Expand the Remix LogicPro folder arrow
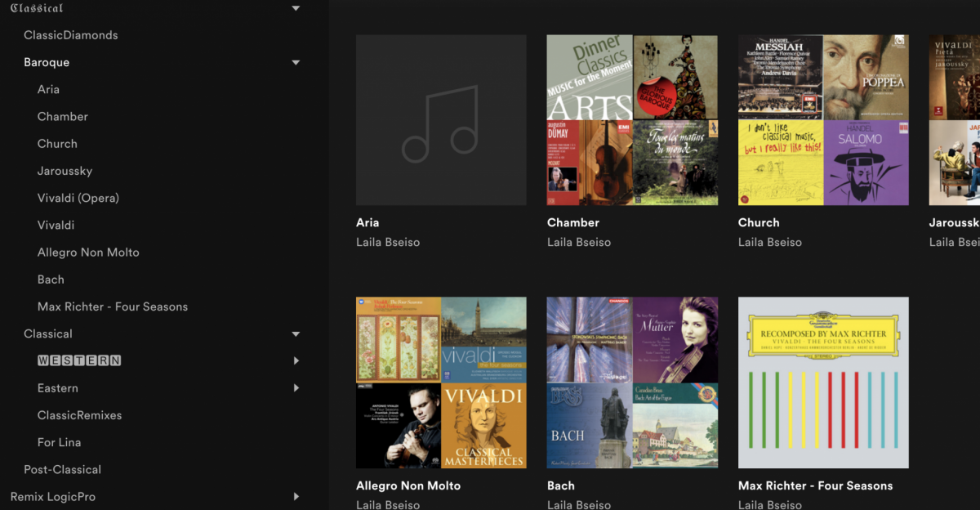 pos(296,496)
